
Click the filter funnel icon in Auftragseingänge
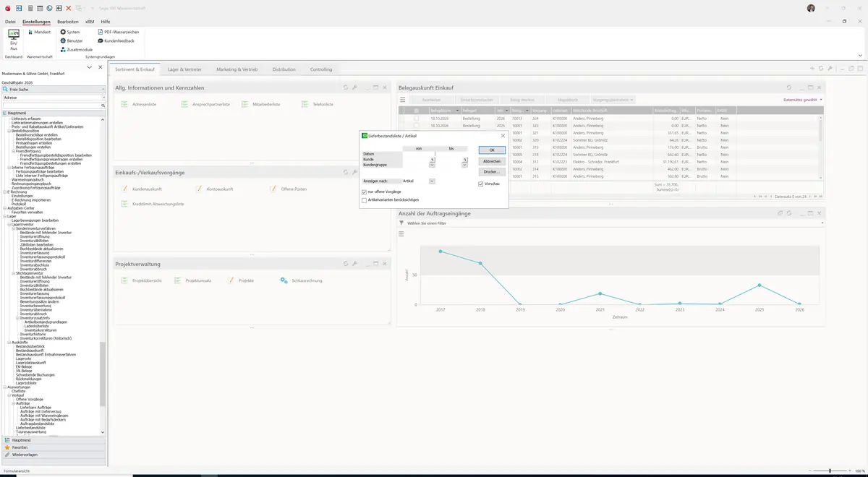(401, 223)
